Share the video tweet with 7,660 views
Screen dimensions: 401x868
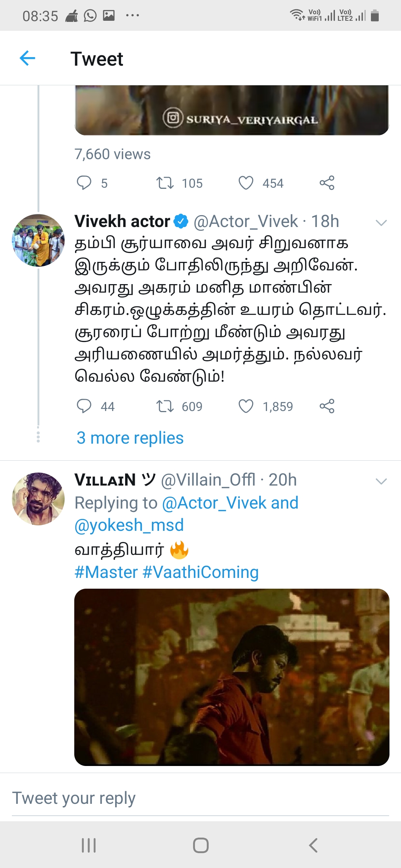click(327, 183)
